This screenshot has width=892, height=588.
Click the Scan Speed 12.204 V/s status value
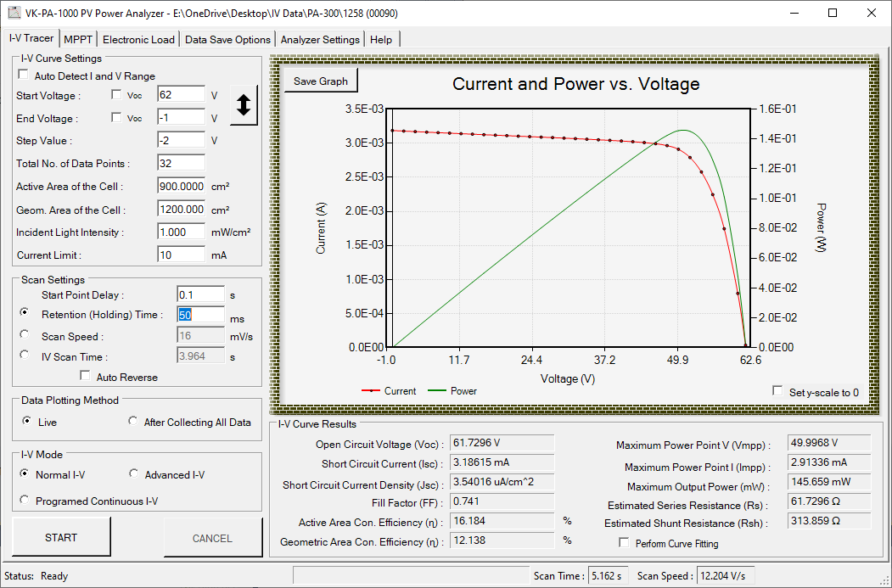pyautogui.click(x=726, y=576)
